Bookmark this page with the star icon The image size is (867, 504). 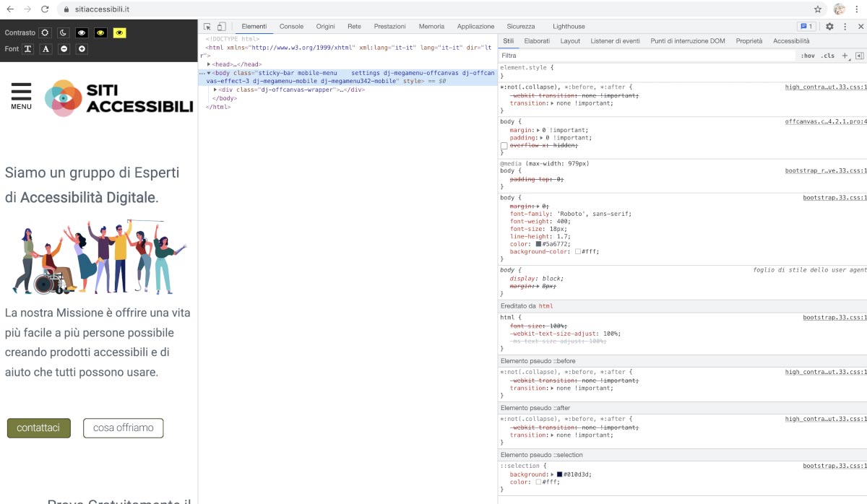click(x=818, y=9)
